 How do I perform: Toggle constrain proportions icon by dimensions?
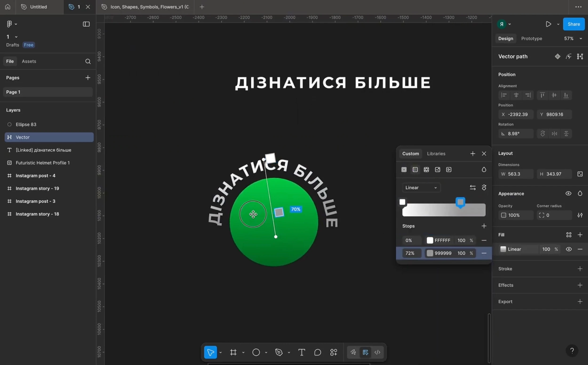580,174
